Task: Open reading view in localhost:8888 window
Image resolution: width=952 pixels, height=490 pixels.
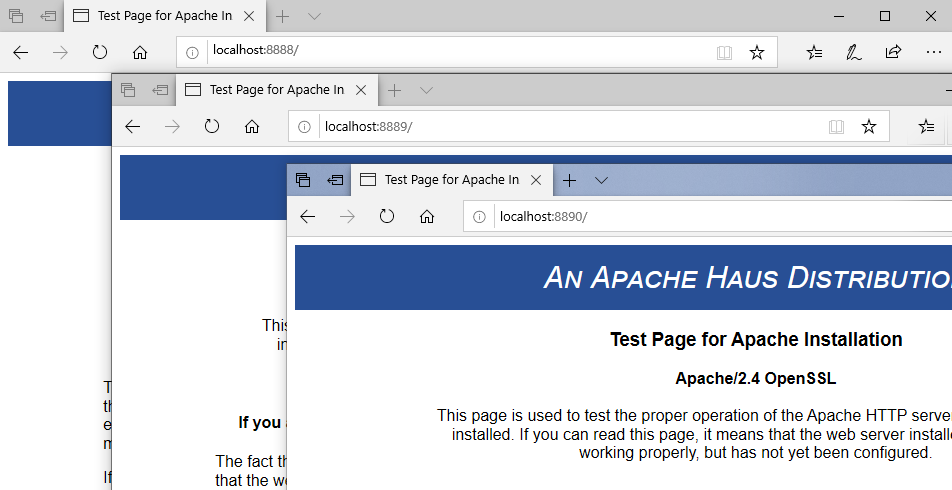Action: [x=724, y=53]
